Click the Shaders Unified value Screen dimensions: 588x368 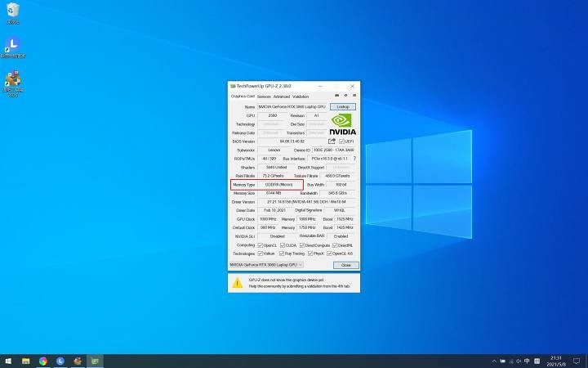tap(276, 167)
